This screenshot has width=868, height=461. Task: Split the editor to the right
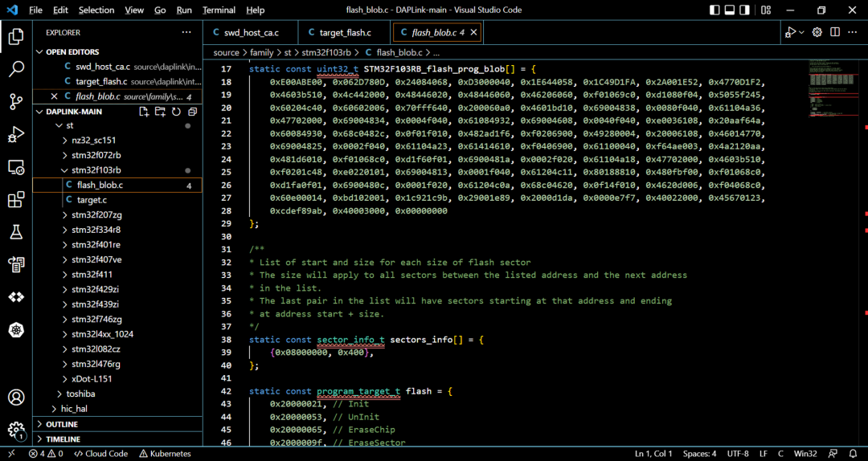point(835,32)
